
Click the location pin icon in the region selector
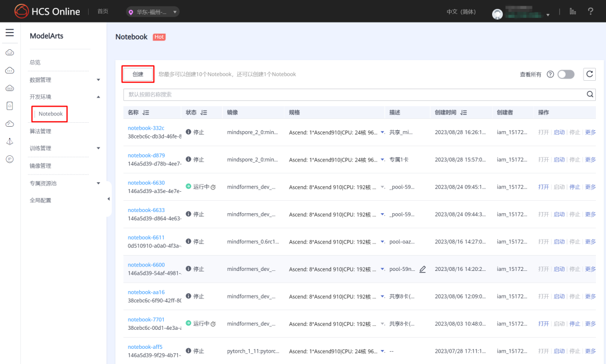[131, 12]
